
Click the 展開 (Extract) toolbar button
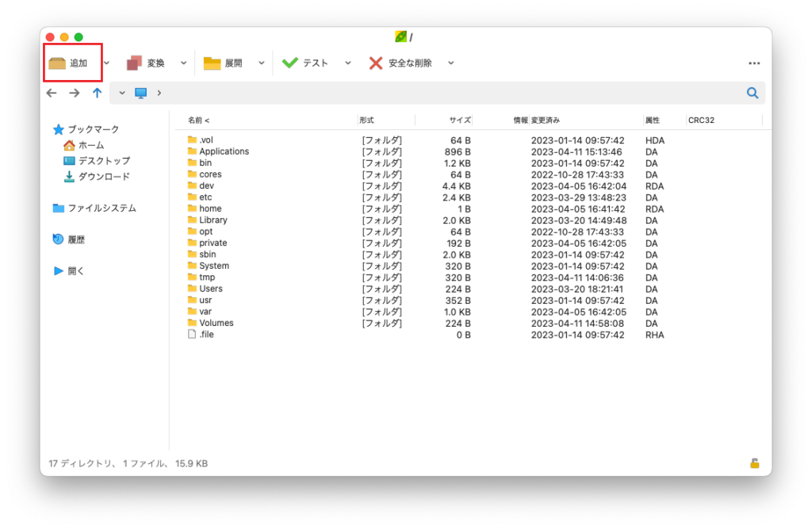tap(223, 63)
